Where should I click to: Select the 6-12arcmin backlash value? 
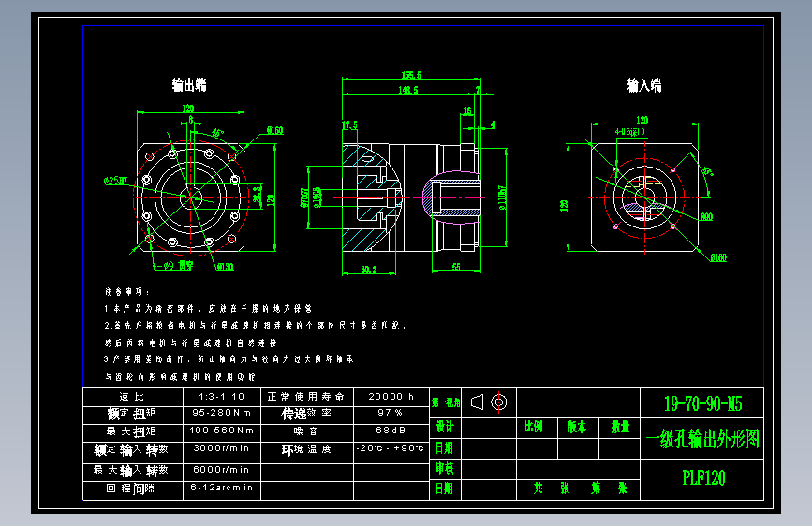tap(222, 488)
